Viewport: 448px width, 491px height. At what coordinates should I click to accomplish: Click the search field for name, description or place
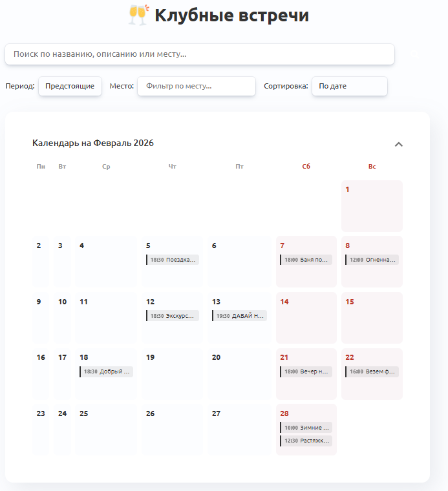[199, 54]
